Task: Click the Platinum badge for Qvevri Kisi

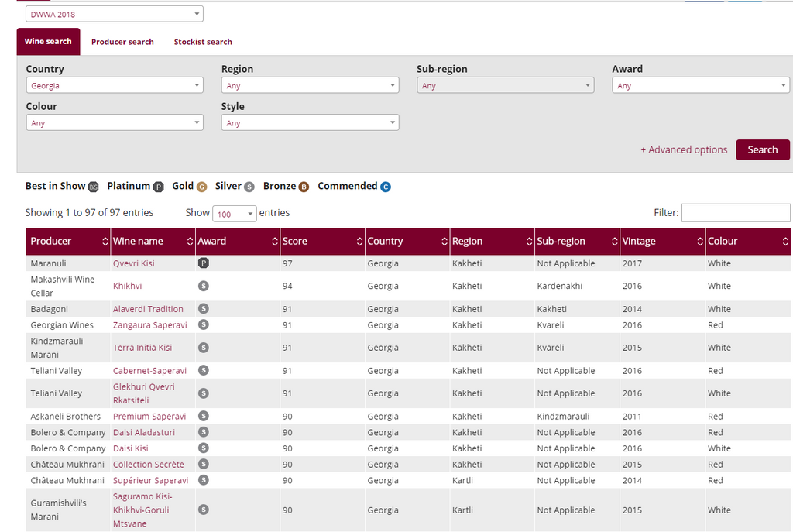Action: 204,263
